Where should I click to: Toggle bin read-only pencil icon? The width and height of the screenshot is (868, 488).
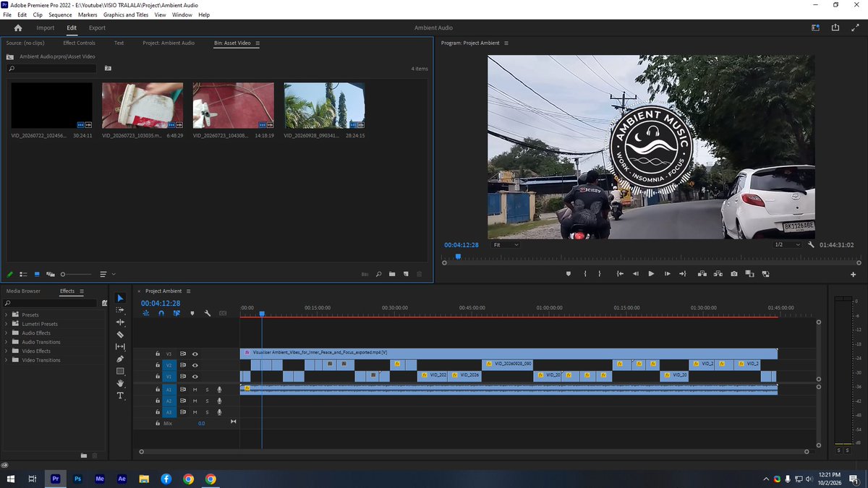point(10,274)
